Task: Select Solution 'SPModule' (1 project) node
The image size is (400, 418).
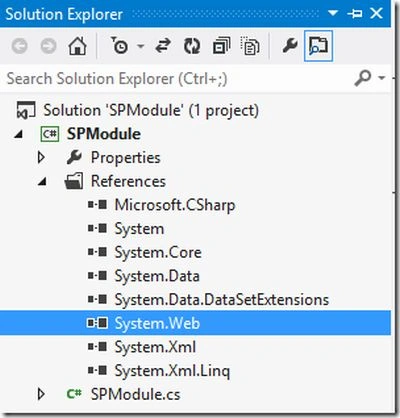Action: tap(151, 111)
